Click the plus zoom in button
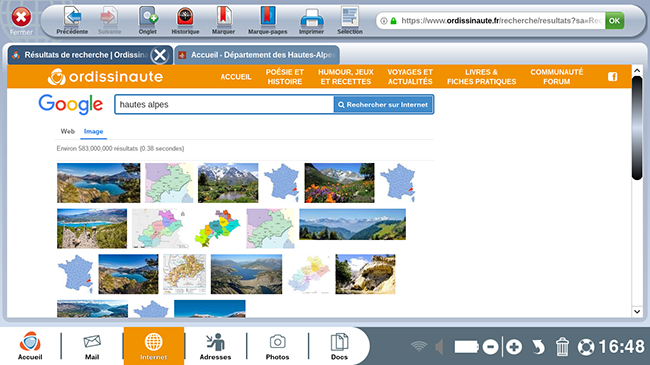This screenshot has width=650, height=365. [514, 347]
